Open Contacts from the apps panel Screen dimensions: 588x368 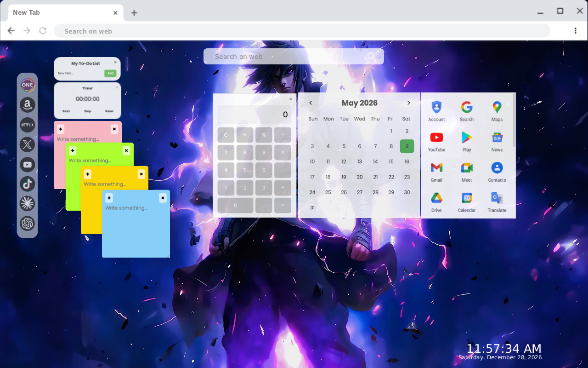coord(497,172)
